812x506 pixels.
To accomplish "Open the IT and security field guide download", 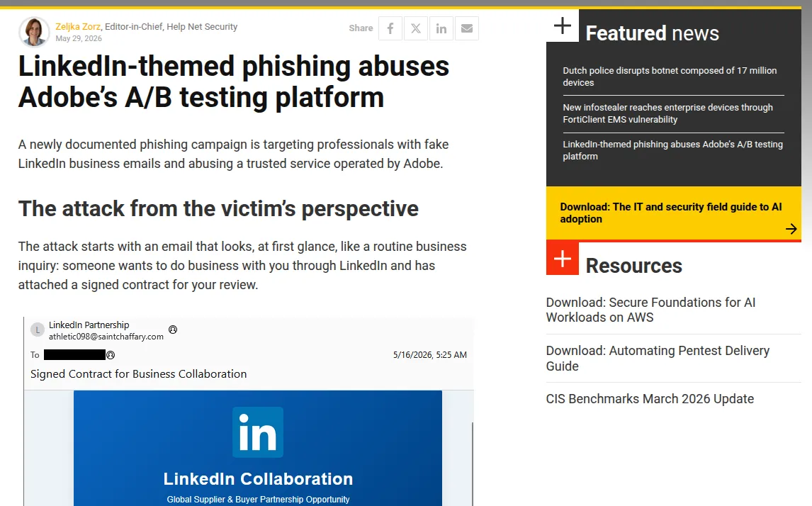I will tap(670, 213).
